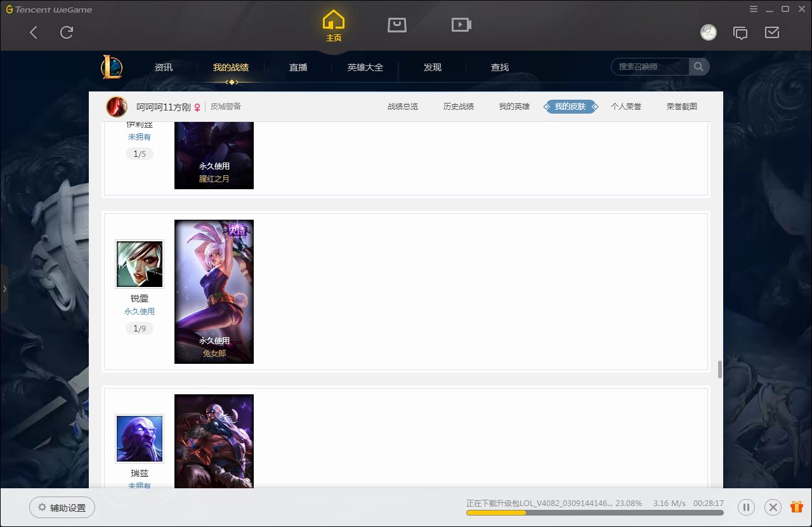Screen dimensions: 812x527
Task: Go back with the back arrow
Action: pyautogui.click(x=34, y=32)
